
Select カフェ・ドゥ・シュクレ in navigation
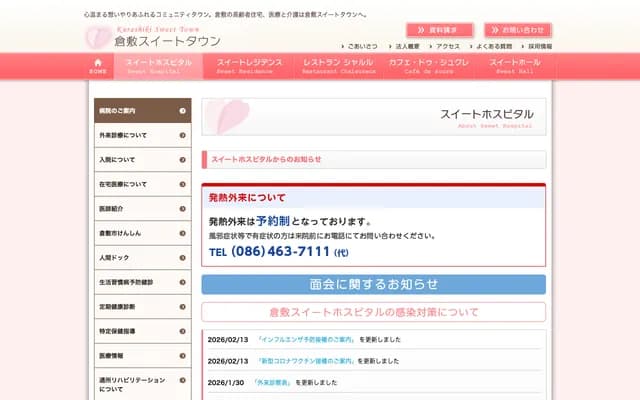[427, 66]
